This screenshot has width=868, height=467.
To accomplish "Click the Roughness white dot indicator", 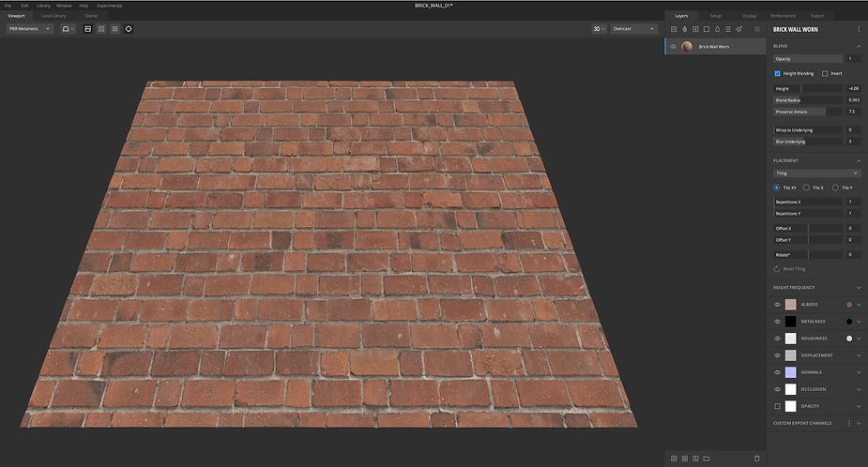I will tap(849, 339).
